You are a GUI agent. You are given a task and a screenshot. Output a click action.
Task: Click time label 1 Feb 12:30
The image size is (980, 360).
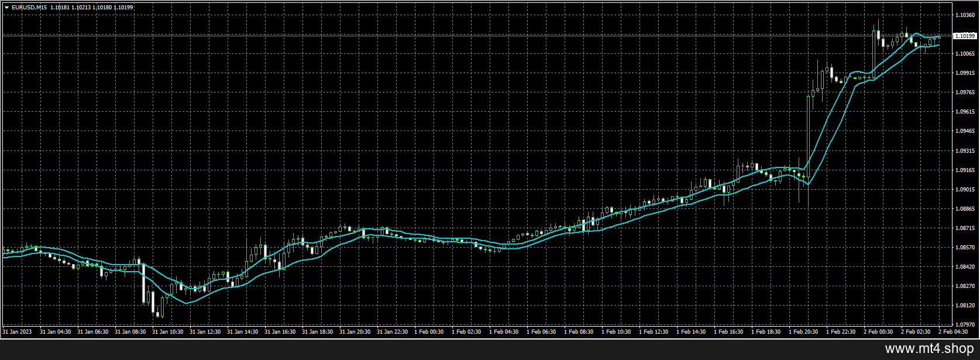point(654,332)
